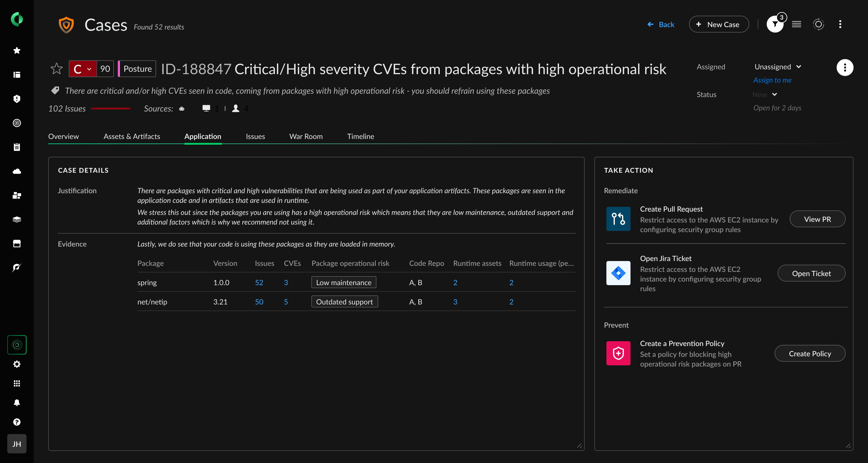Click the red issues severity bar
Screen dimensions: 868x463
111,109
